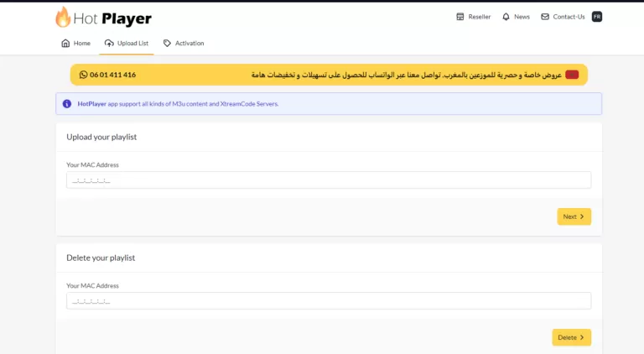Click the red flag icon in banner
Viewport: 644px width, 354px height.
tap(572, 75)
